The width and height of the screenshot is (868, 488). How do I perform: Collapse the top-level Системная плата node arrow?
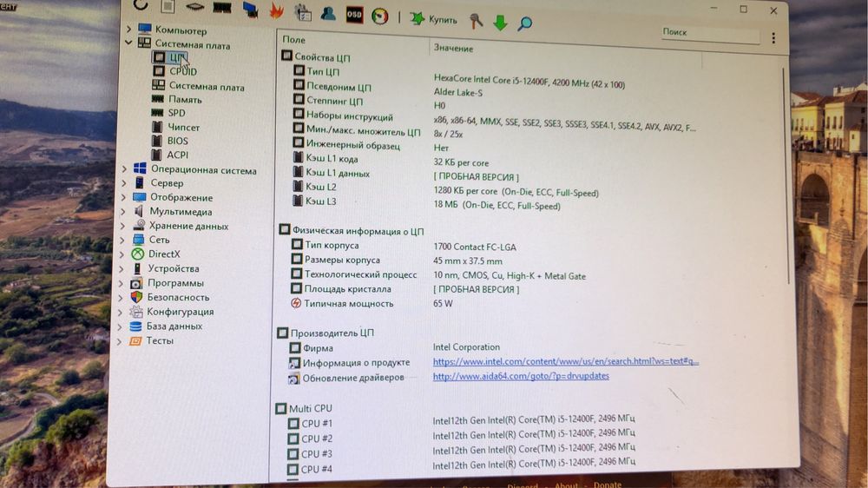coord(128,42)
